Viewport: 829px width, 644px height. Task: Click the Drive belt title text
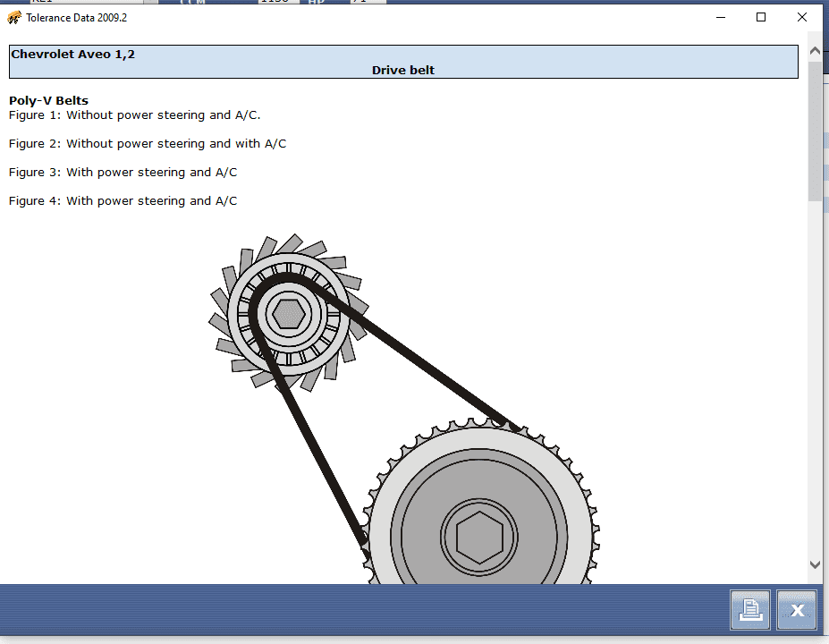[403, 71]
